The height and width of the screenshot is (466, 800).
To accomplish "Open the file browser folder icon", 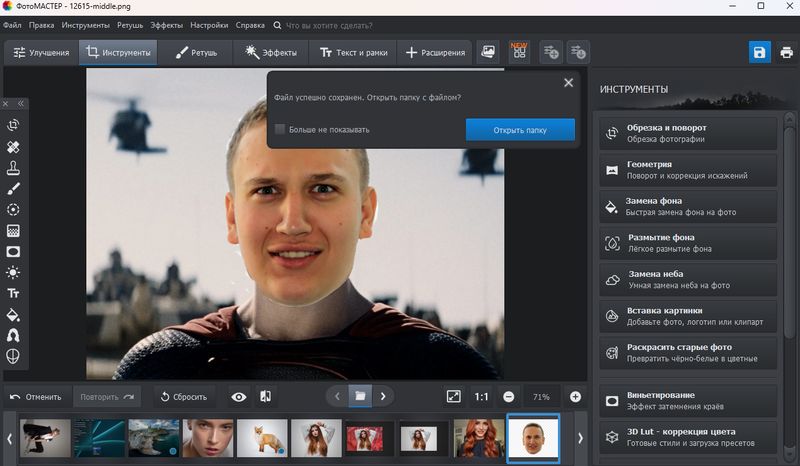I will pyautogui.click(x=358, y=396).
